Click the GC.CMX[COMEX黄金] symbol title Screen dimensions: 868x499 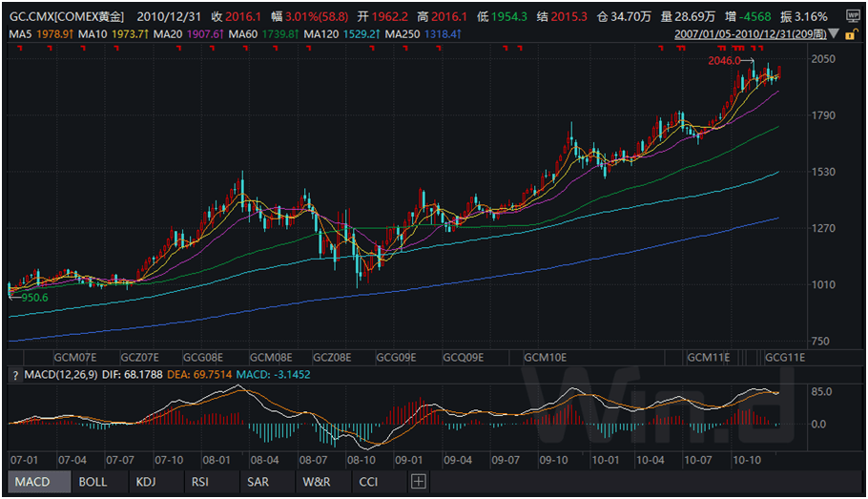click(x=65, y=16)
